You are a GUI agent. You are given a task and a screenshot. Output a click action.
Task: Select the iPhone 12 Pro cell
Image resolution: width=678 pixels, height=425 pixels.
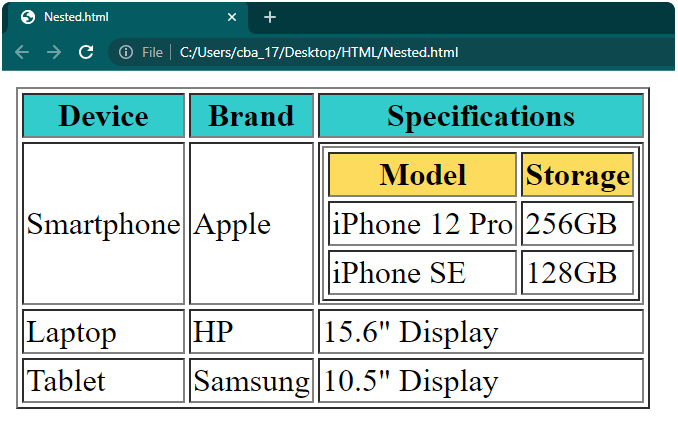tap(422, 223)
